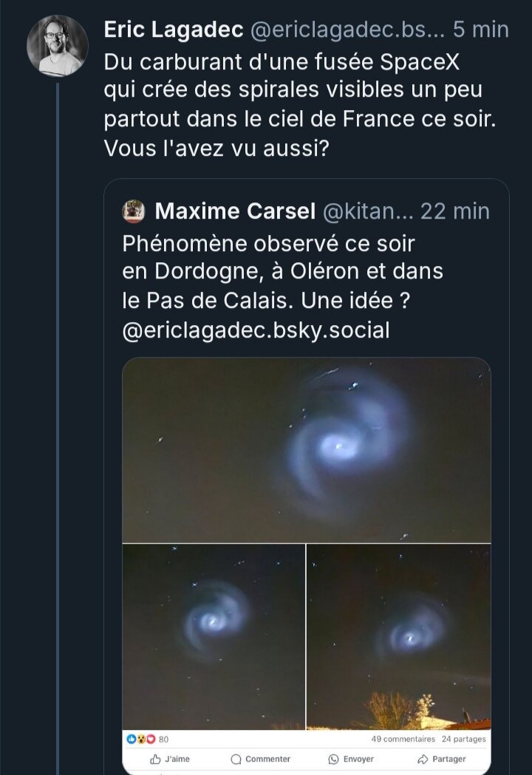532x775 pixels.
Task: Click the Envoyer WhatsApp icon
Action: (333, 759)
